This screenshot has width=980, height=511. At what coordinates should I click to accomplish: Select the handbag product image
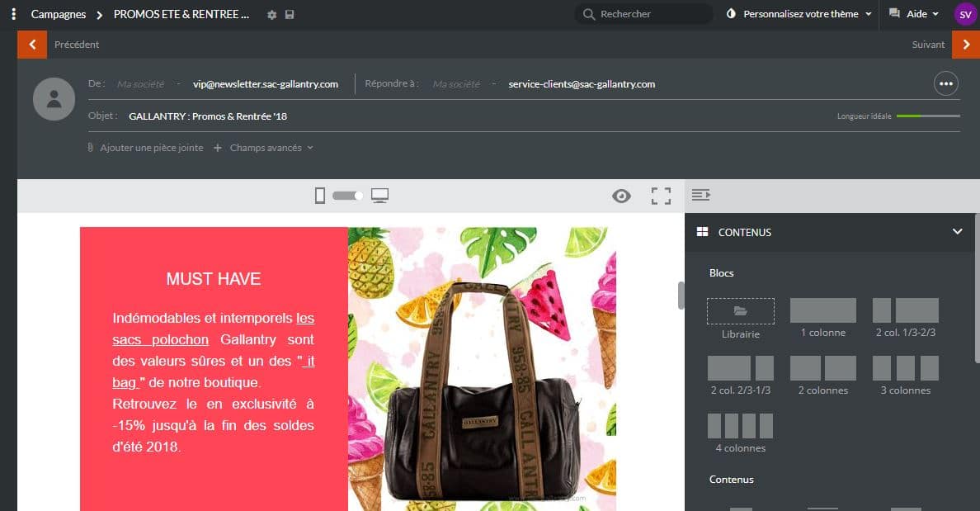click(x=482, y=369)
